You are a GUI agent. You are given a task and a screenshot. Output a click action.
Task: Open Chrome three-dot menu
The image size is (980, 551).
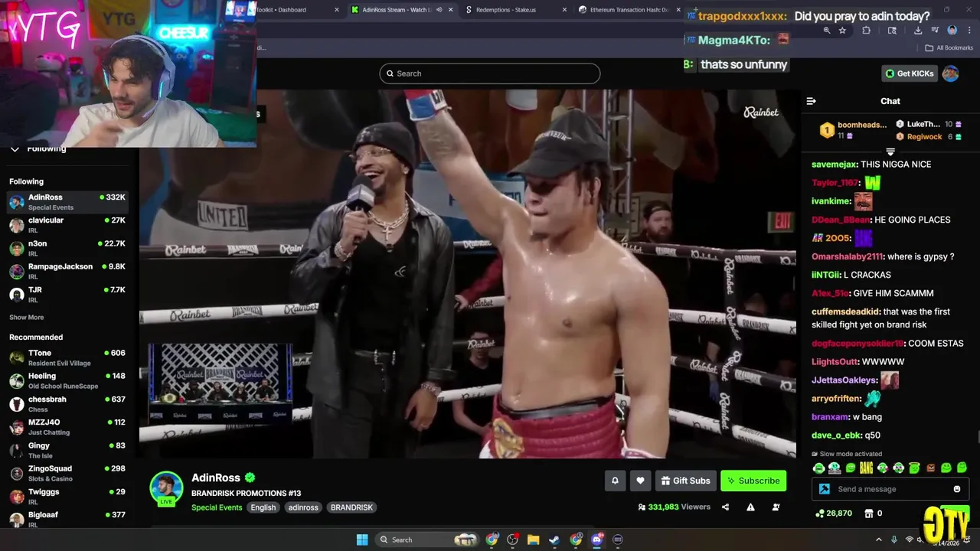coord(969,31)
